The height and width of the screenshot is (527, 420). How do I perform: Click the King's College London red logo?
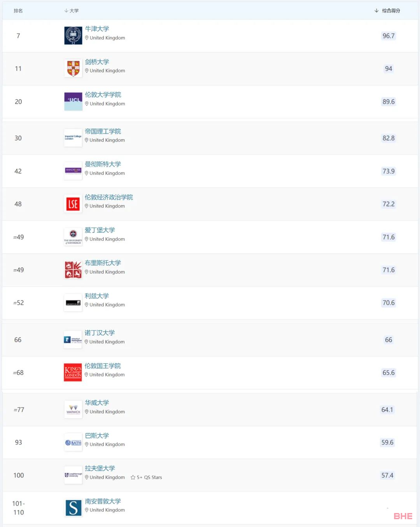pos(73,372)
